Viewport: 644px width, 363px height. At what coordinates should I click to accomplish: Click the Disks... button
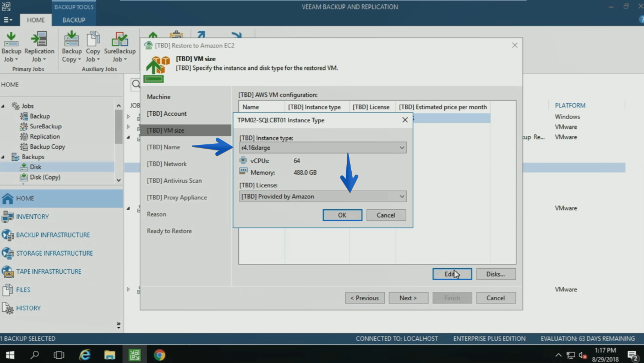pos(496,274)
